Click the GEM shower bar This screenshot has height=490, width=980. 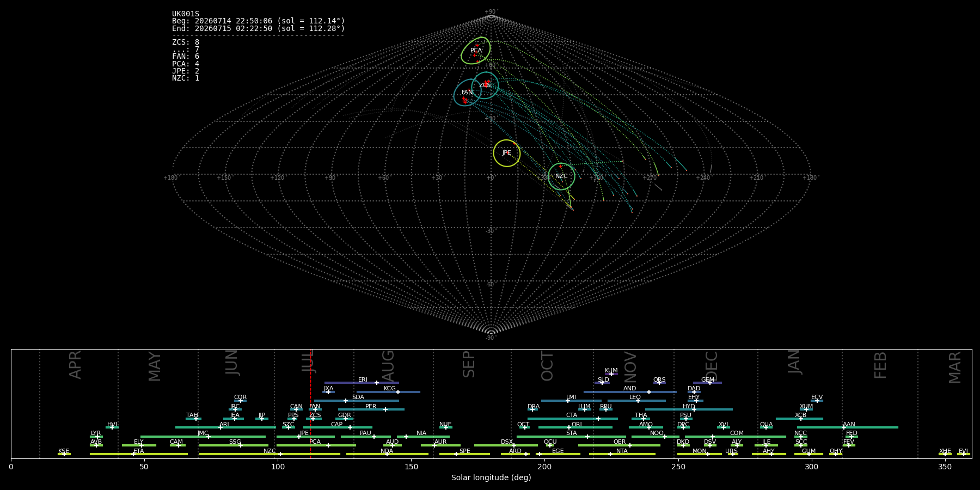tap(707, 383)
